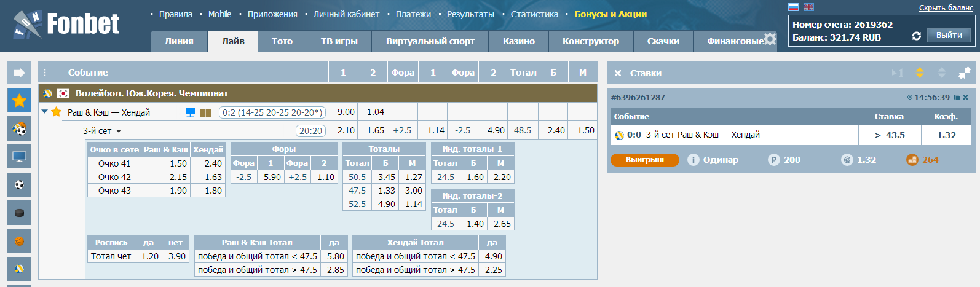The height and width of the screenshot is (287, 980).
Task: Toggle the yellow sort arrows in Ставки header
Action: (x=920, y=73)
